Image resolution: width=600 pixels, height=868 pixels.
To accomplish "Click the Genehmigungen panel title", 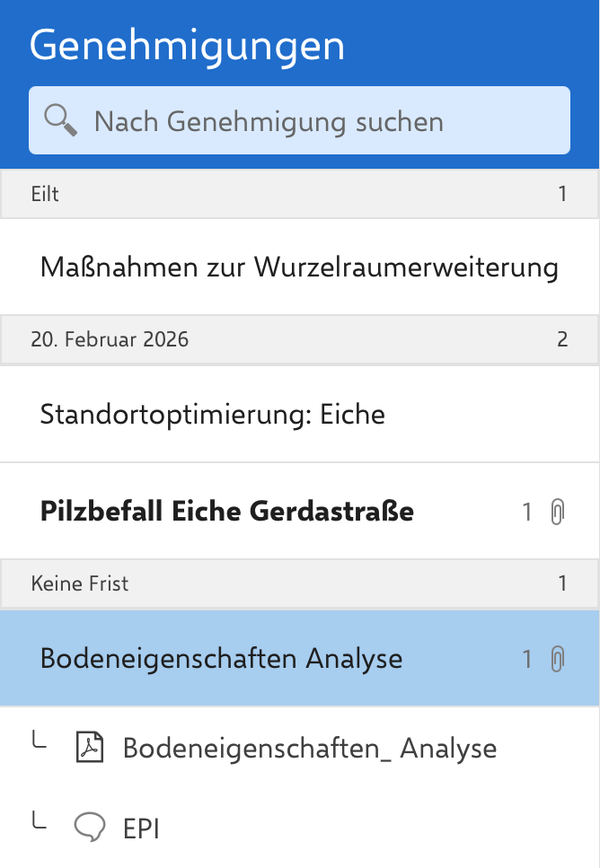I will point(188,46).
